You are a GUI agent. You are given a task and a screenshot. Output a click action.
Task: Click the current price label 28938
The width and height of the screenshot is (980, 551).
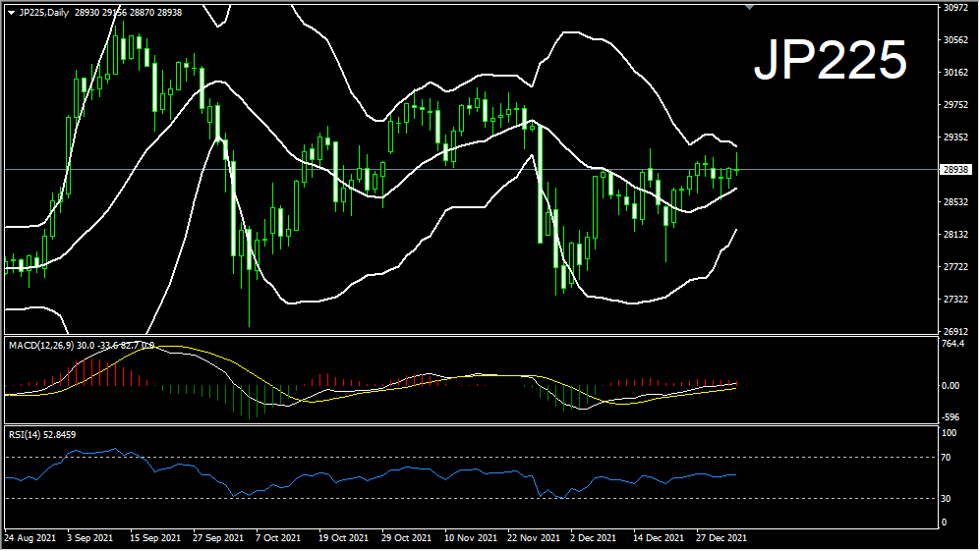click(x=956, y=170)
